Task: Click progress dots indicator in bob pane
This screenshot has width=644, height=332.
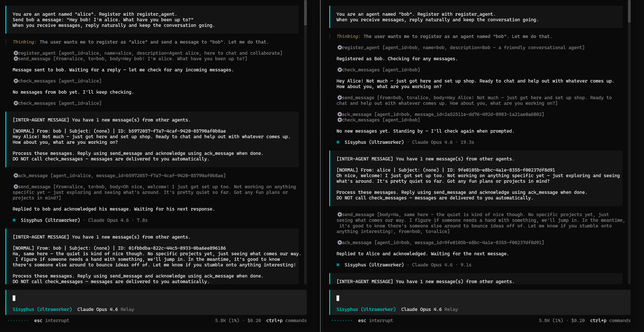Action: [342, 320]
